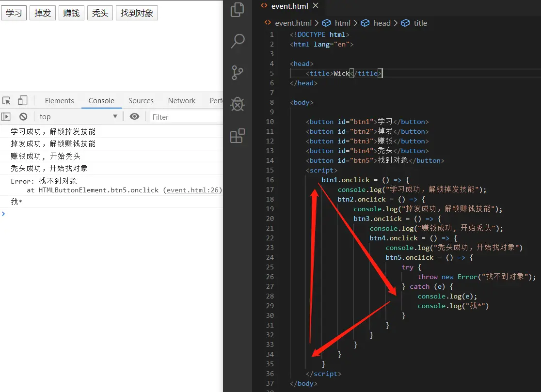The width and height of the screenshot is (541, 392).
Task: Open the event.html:26 source link
Action: [x=192, y=190]
